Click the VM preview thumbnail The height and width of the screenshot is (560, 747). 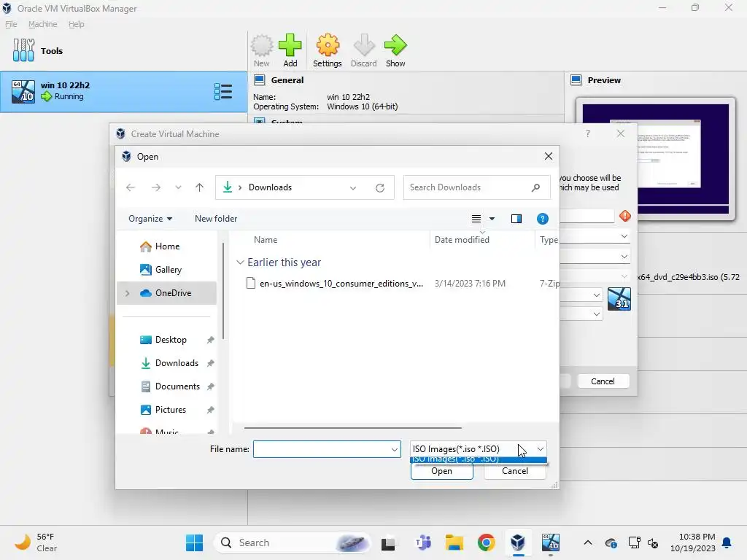tap(656, 158)
